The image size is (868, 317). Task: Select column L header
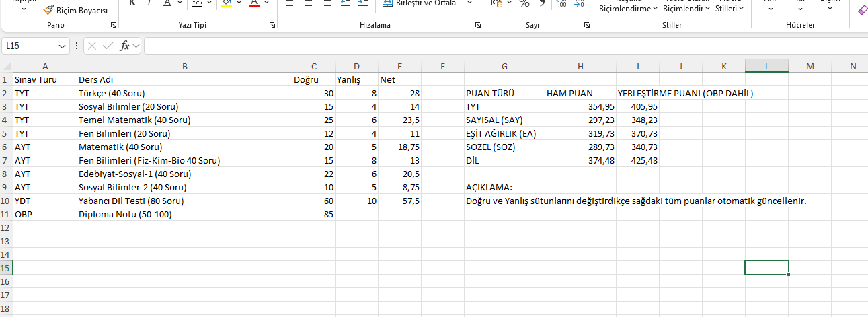(x=766, y=66)
